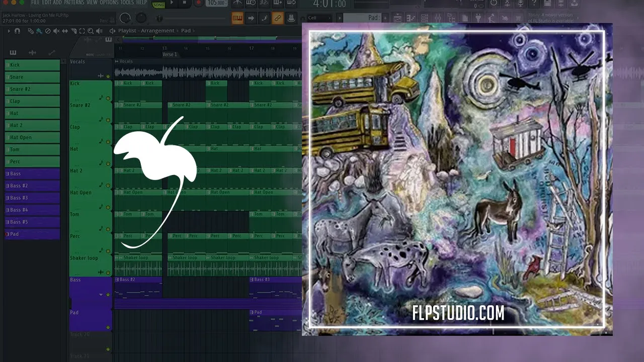The height and width of the screenshot is (362, 644).
Task: Select the Select tool in playlist toolbar
Action: (82, 31)
